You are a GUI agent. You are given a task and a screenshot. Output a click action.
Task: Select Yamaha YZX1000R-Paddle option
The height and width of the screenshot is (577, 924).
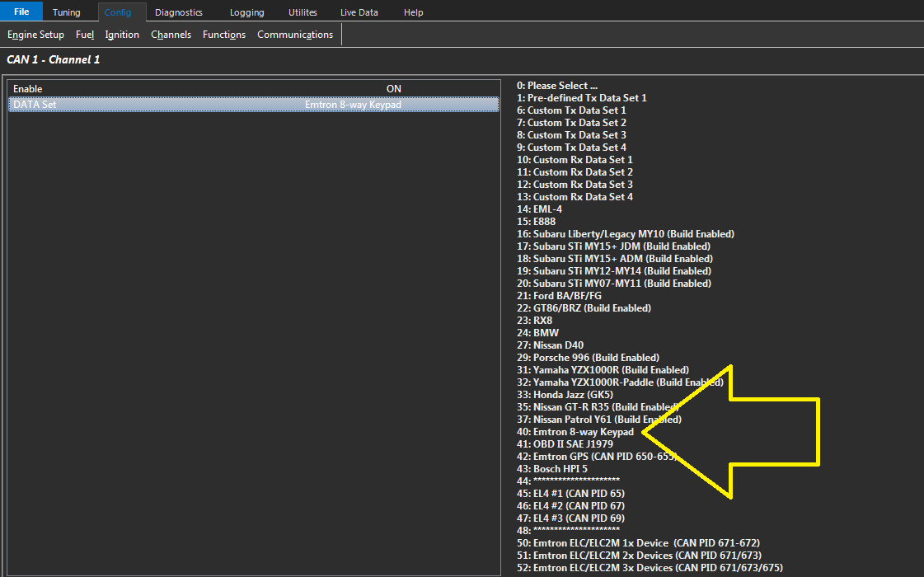tap(620, 382)
